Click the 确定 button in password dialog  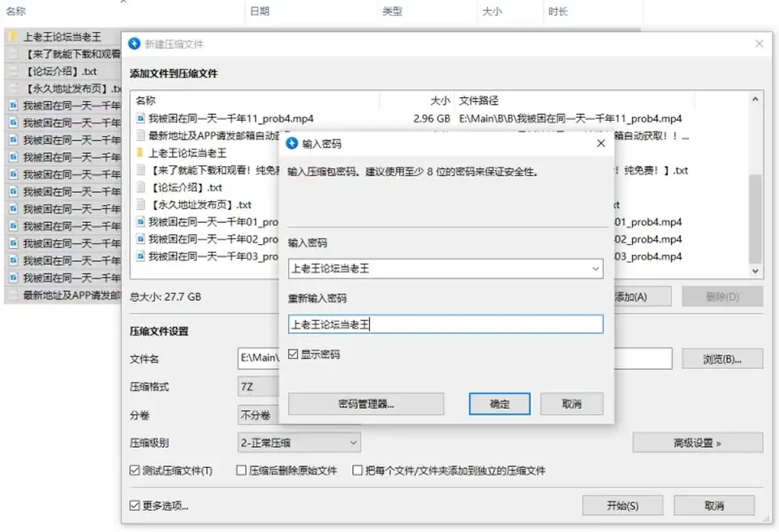point(499,404)
